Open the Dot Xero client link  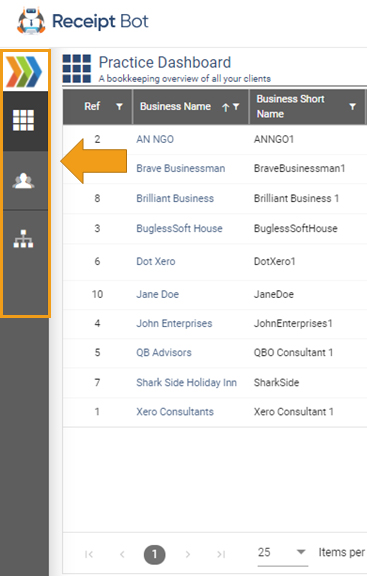tap(156, 262)
